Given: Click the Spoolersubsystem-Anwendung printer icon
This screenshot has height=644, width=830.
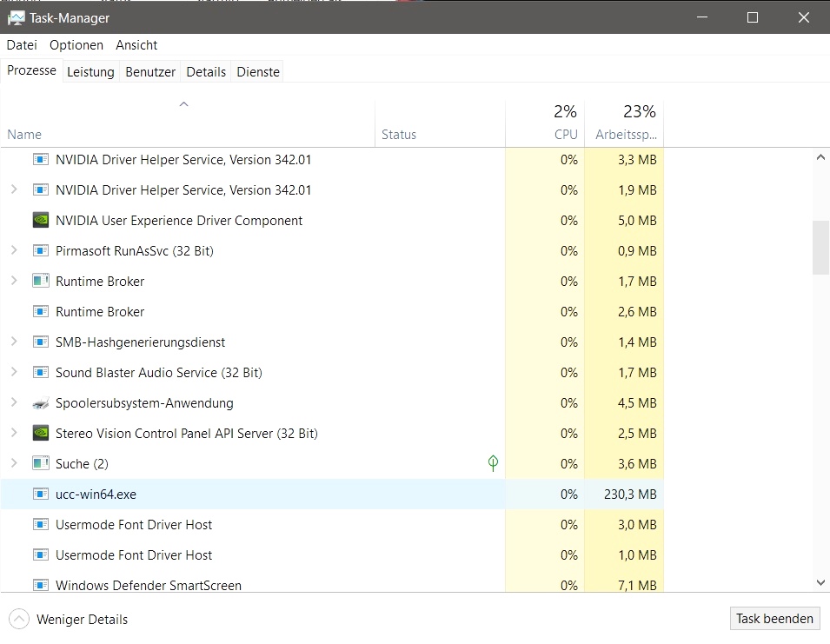Looking at the screenshot, I should (x=41, y=403).
